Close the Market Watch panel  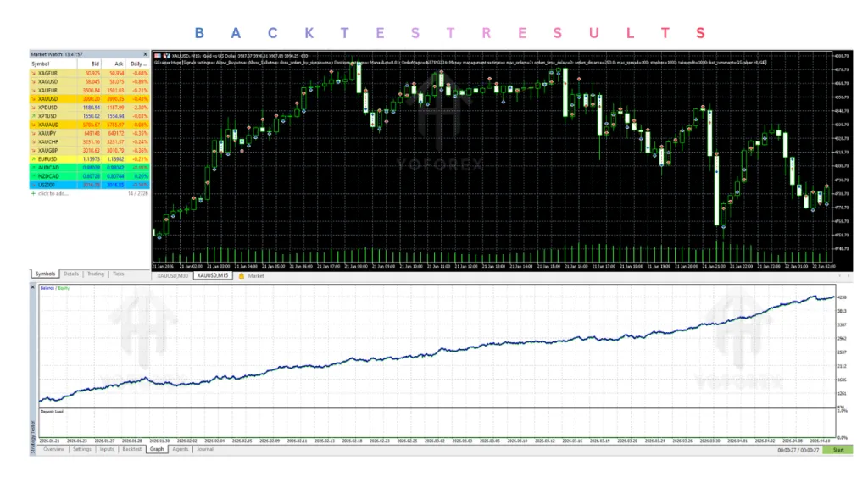(145, 54)
